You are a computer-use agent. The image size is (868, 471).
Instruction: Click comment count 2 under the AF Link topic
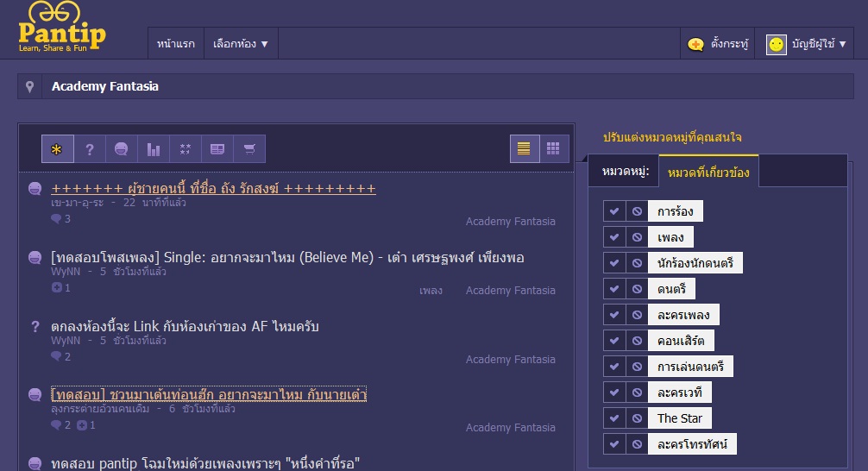(61, 356)
